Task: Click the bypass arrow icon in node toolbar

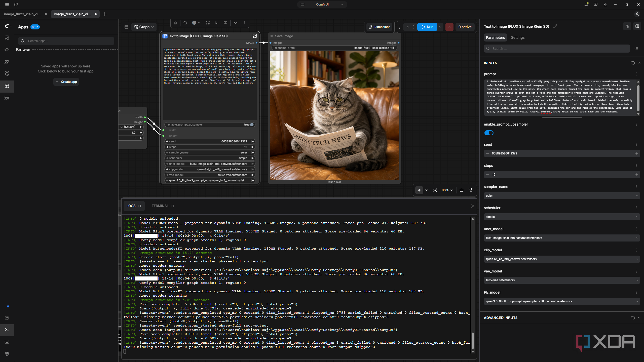Action: point(236,23)
